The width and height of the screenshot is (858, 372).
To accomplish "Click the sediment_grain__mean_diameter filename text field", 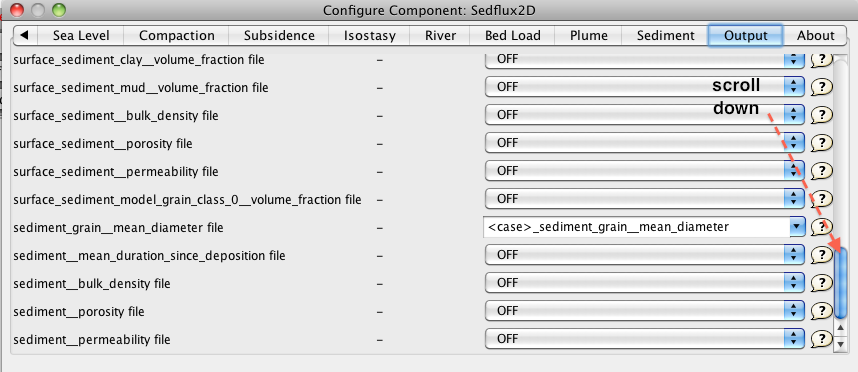I will [x=636, y=226].
